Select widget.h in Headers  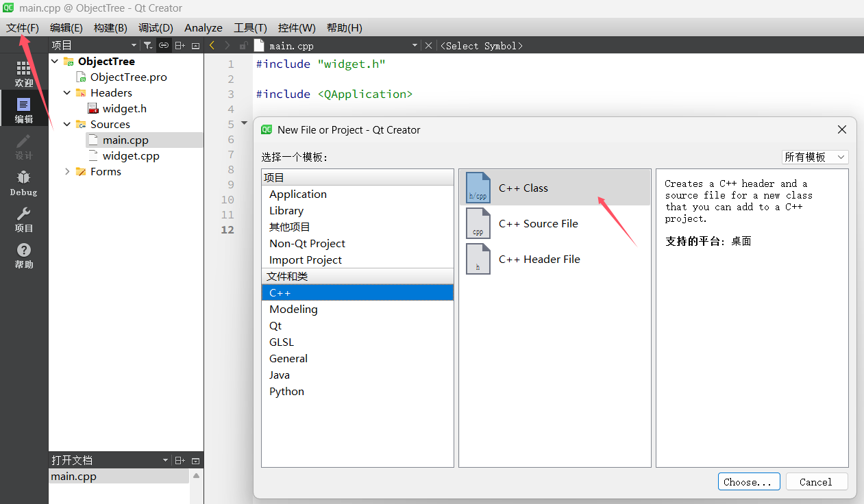pyautogui.click(x=124, y=108)
